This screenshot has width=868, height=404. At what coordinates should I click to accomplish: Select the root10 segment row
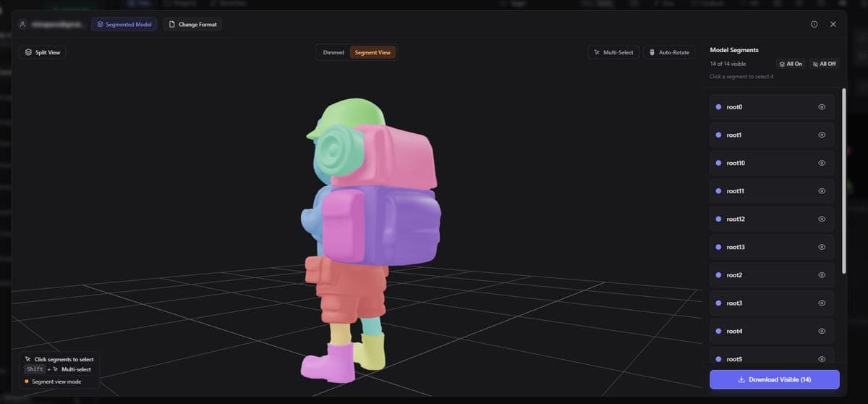[x=772, y=163]
